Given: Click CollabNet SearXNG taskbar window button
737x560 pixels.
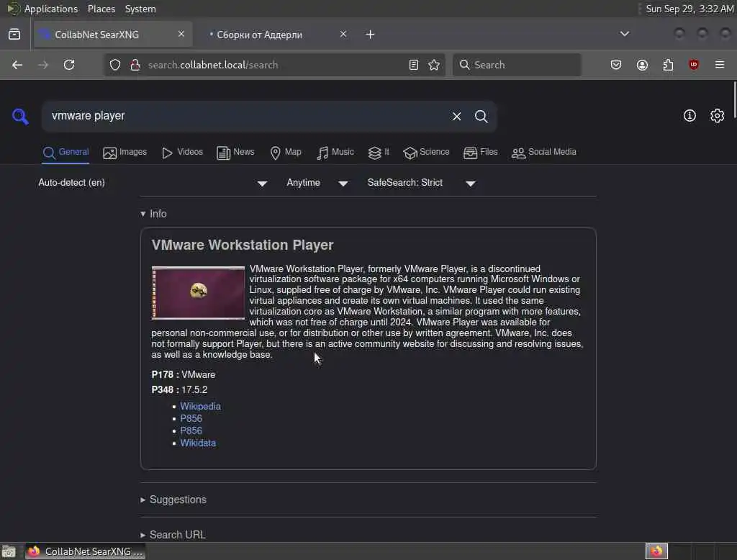Looking at the screenshot, I should point(85,551).
